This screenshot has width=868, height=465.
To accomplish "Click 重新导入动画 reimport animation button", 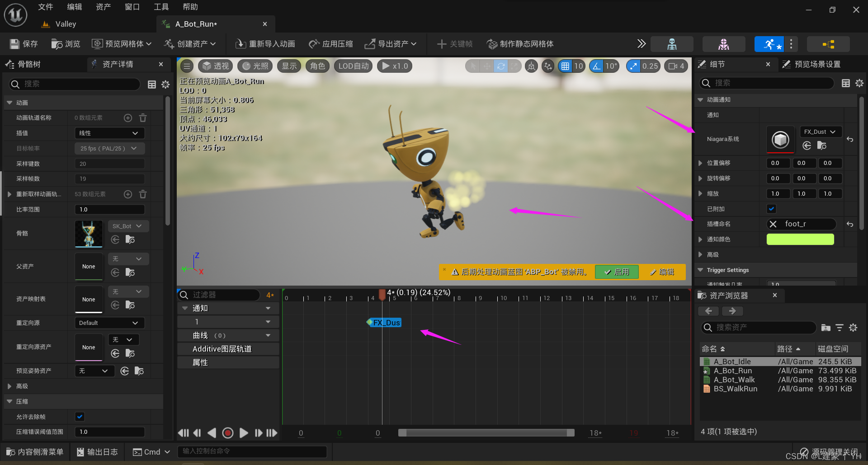I will coord(265,44).
